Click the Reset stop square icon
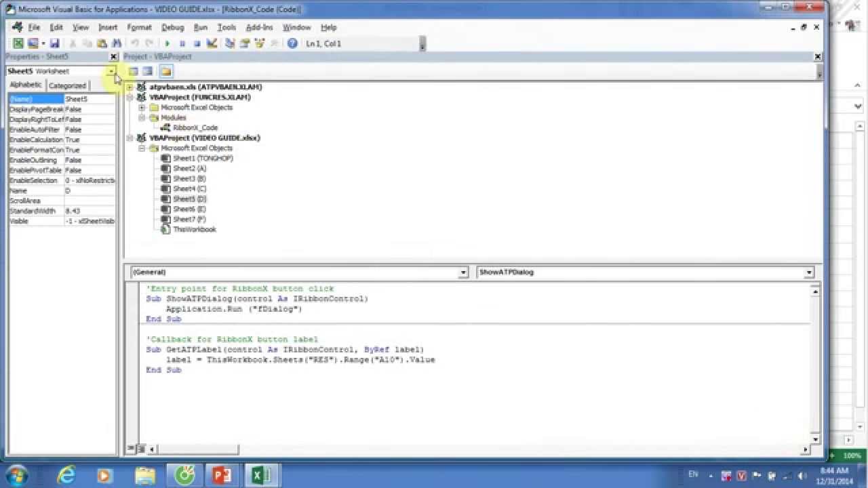 197,43
